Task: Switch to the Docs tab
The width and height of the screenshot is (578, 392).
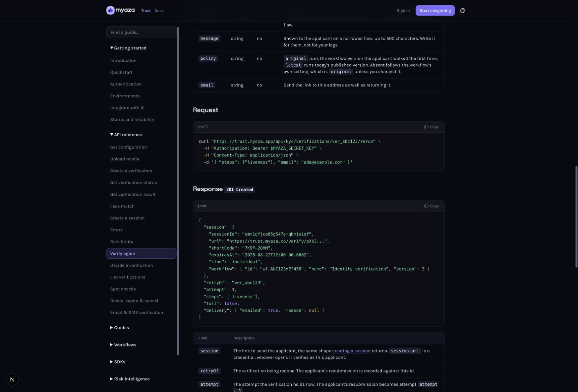Action: click(159, 11)
